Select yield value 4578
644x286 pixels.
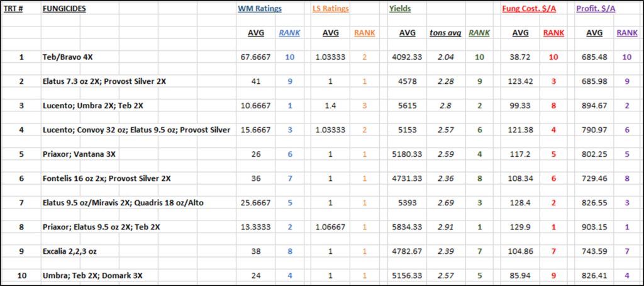(x=408, y=81)
